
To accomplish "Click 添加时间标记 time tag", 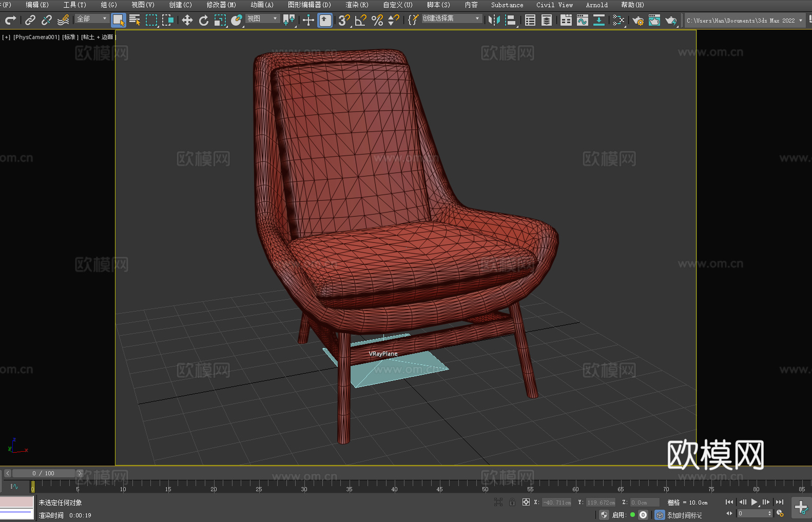I will click(684, 515).
